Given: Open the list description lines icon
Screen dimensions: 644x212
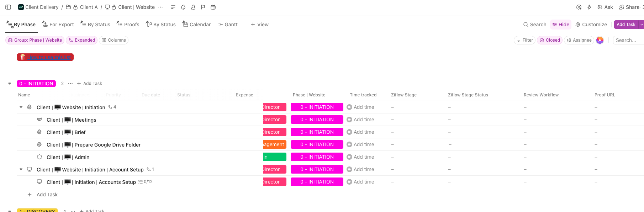Looking at the screenshot, I should pos(173,7).
